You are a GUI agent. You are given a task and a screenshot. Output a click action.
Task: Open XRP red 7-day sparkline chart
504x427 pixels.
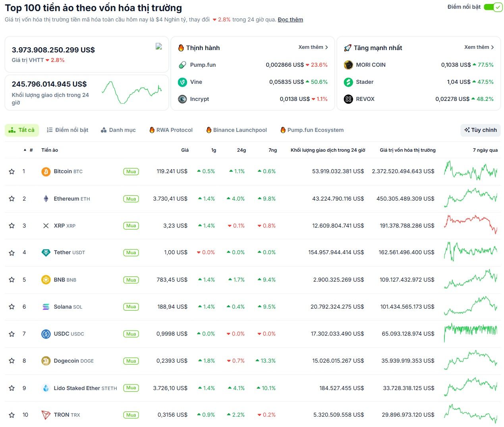click(471, 224)
